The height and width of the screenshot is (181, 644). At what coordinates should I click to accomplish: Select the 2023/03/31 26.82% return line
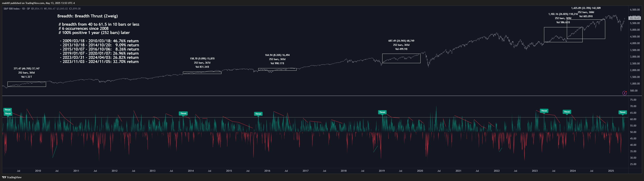99,57
